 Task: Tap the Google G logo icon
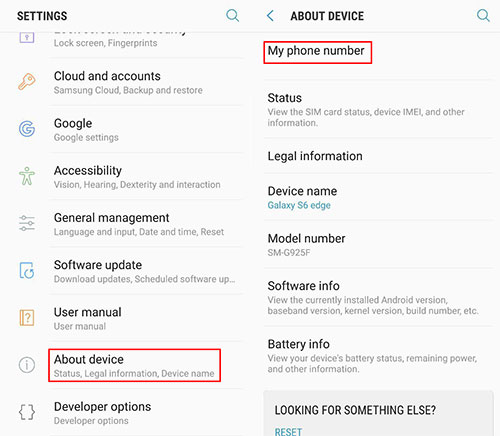click(27, 129)
